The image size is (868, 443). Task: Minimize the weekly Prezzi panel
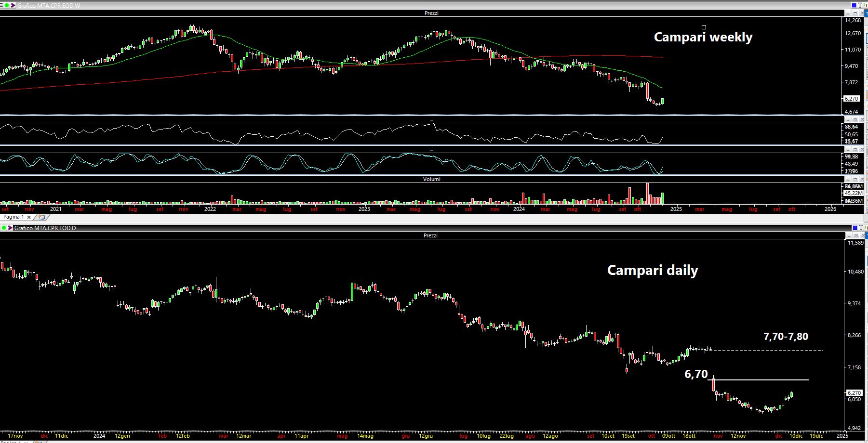[848, 13]
